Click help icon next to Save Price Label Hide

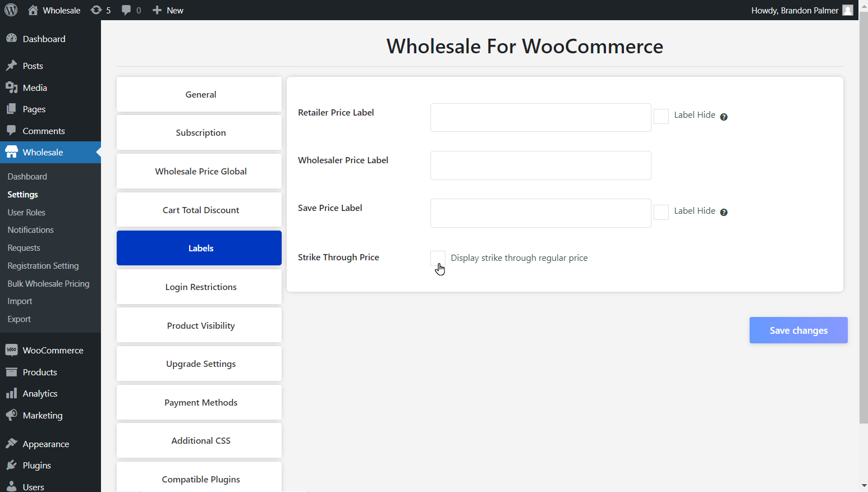click(x=724, y=212)
